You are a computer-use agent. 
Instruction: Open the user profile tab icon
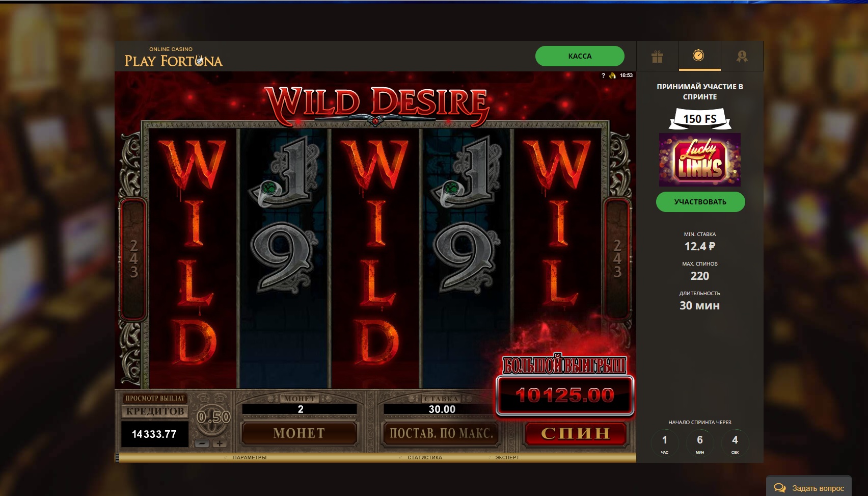[x=742, y=56]
